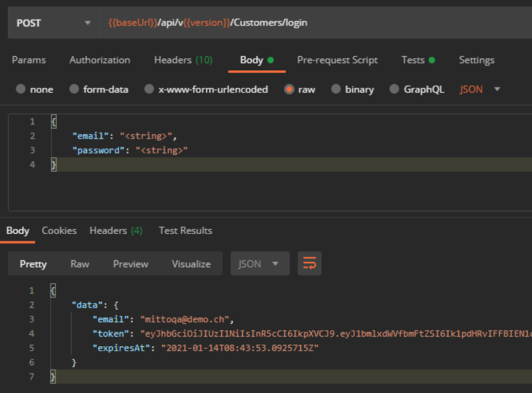Switch to Raw response view
Image resolution: width=532 pixels, height=393 pixels.
(80, 264)
